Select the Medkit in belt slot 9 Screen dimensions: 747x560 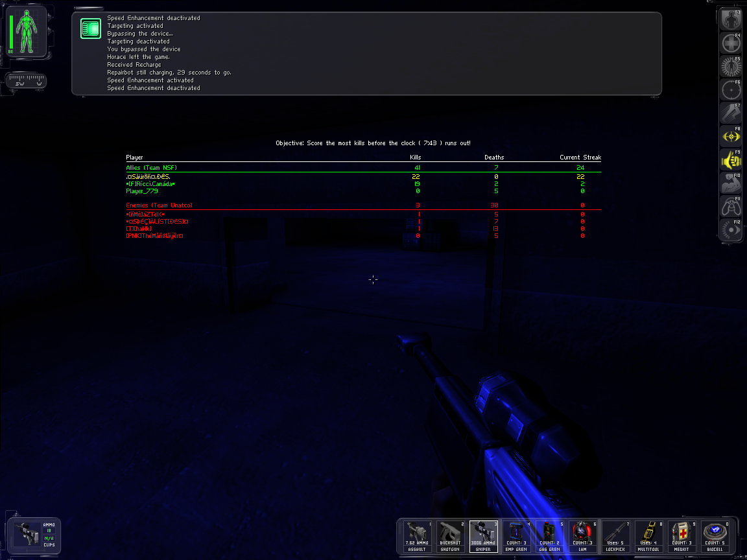(682, 536)
